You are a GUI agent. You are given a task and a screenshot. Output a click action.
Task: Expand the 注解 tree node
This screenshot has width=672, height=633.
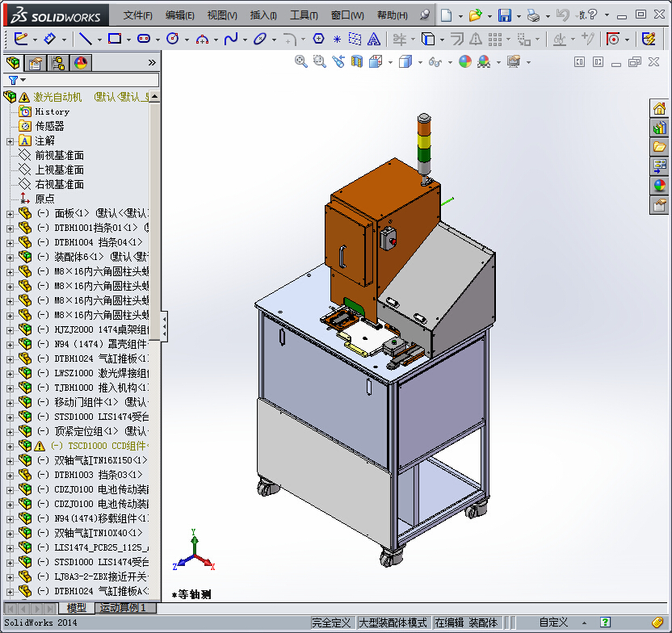point(10,141)
